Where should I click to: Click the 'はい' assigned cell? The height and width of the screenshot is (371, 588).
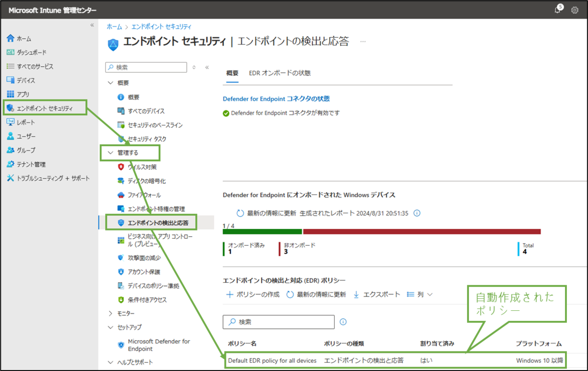tap(426, 360)
